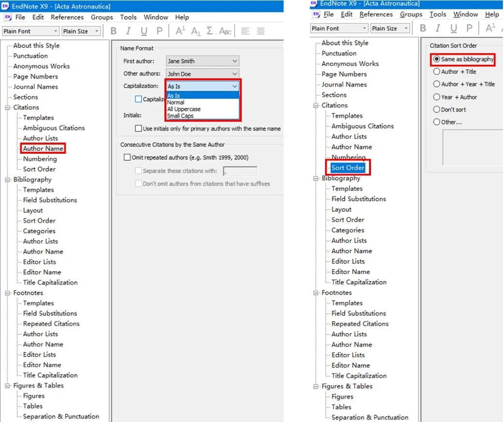The height and width of the screenshot is (422, 504).
Task: Click the Plain text style icon
Action: coord(160,31)
